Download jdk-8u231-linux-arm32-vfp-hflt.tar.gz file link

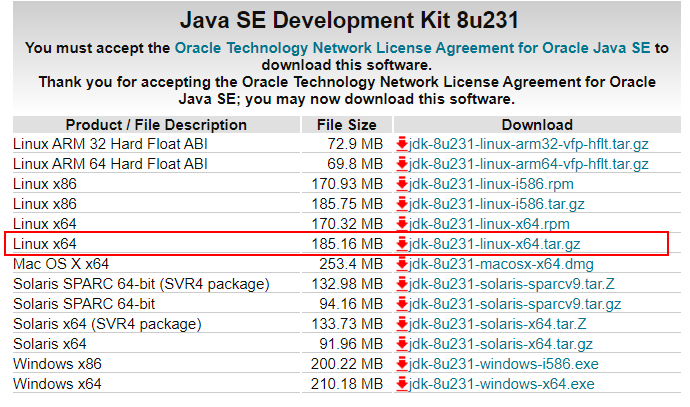[x=529, y=144]
